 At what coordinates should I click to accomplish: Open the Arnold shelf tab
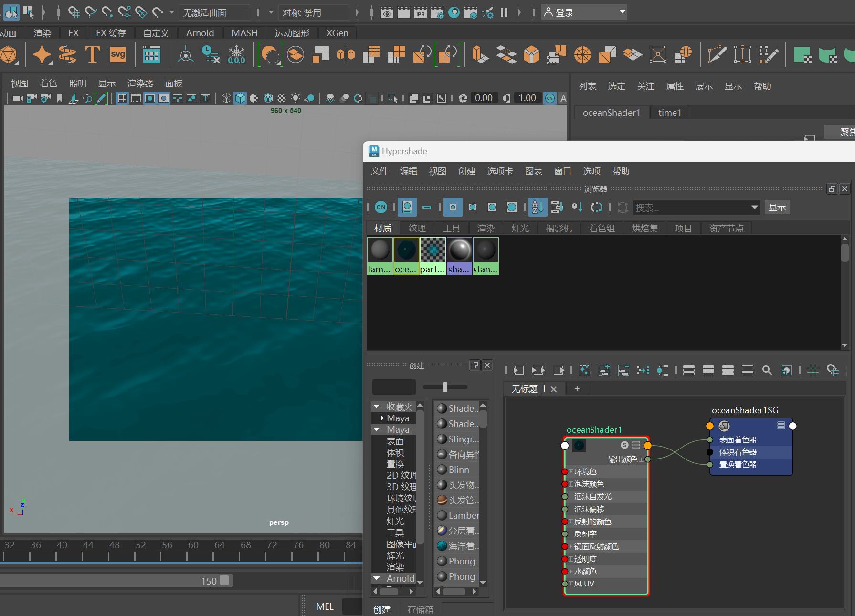(x=200, y=33)
